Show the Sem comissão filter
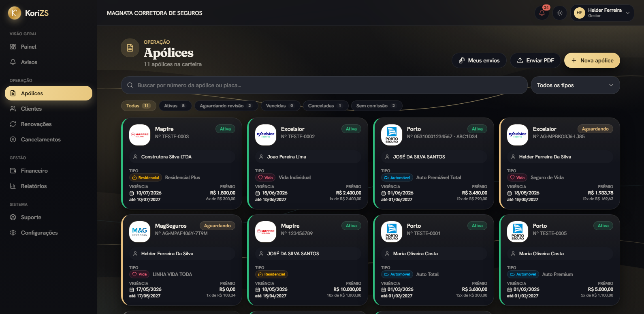 coord(376,106)
